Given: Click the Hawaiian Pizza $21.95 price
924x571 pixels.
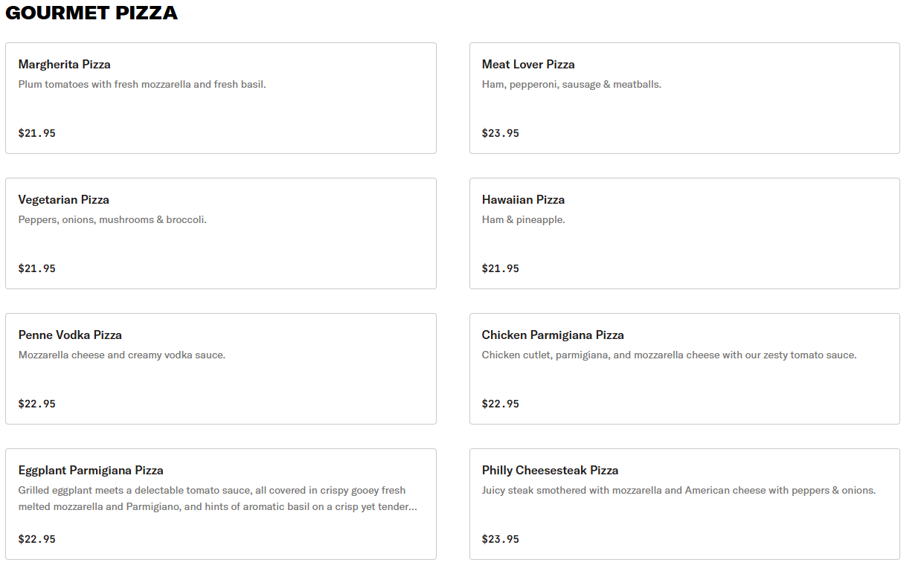Looking at the screenshot, I should pos(501,269).
